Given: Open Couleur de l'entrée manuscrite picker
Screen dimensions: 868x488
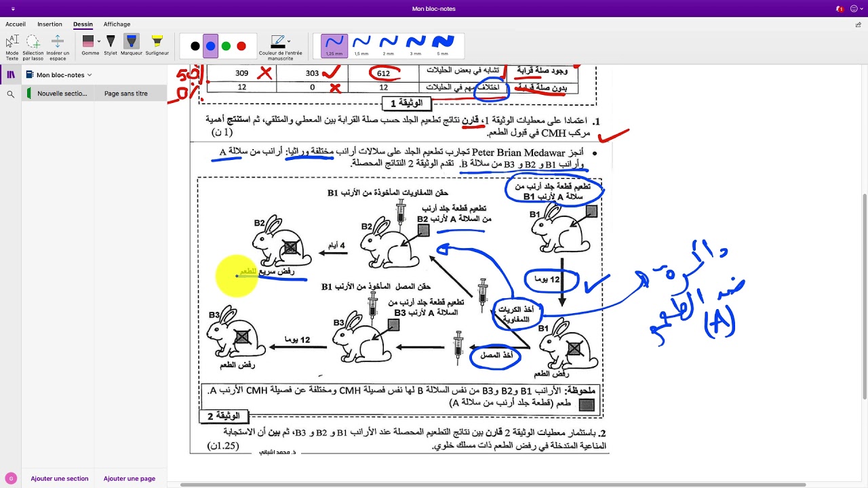Looking at the screenshot, I should 280,47.
